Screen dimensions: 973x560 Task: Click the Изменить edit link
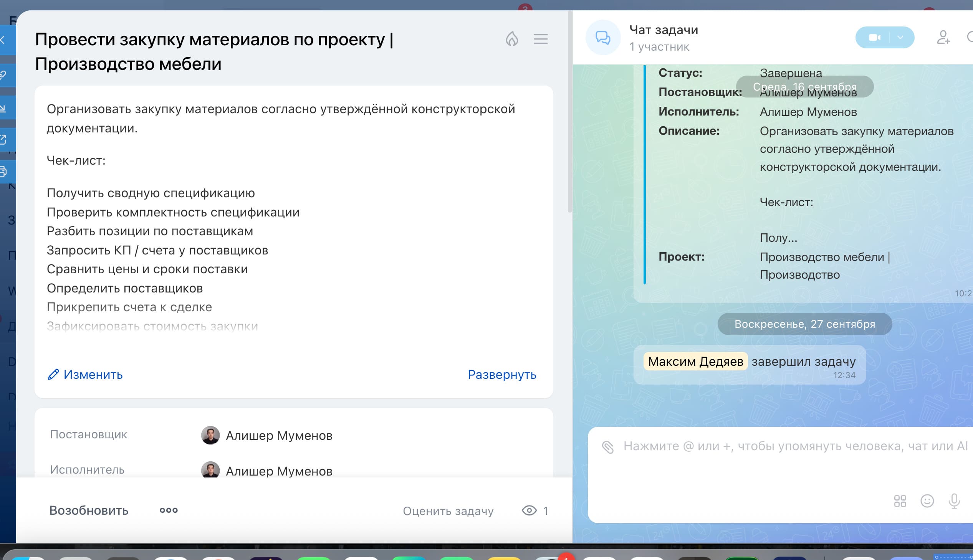(x=85, y=375)
